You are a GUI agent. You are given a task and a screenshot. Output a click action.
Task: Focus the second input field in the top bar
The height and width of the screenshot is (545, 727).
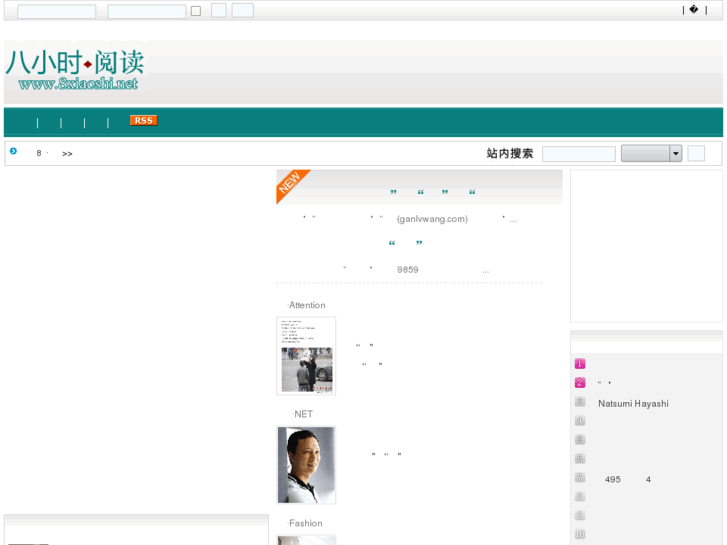[147, 12]
